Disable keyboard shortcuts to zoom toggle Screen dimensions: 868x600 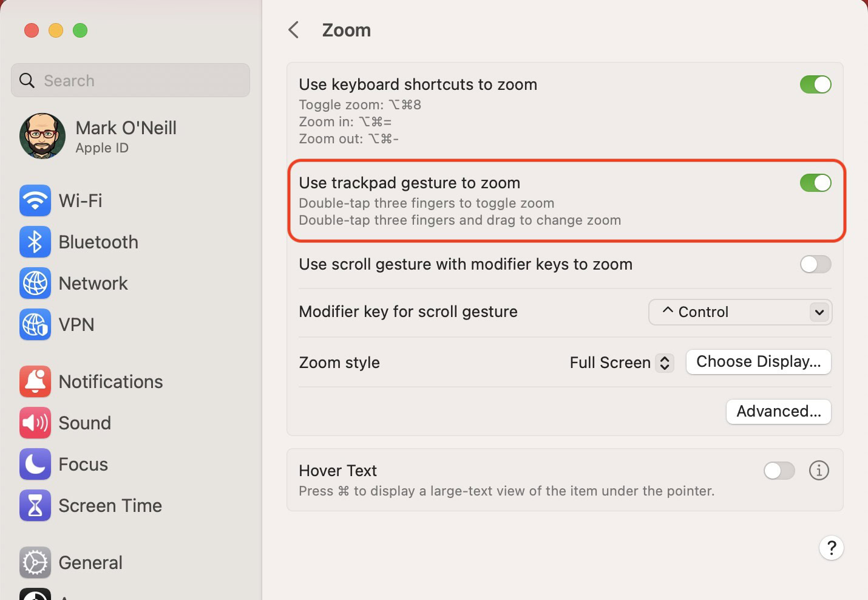tap(815, 84)
